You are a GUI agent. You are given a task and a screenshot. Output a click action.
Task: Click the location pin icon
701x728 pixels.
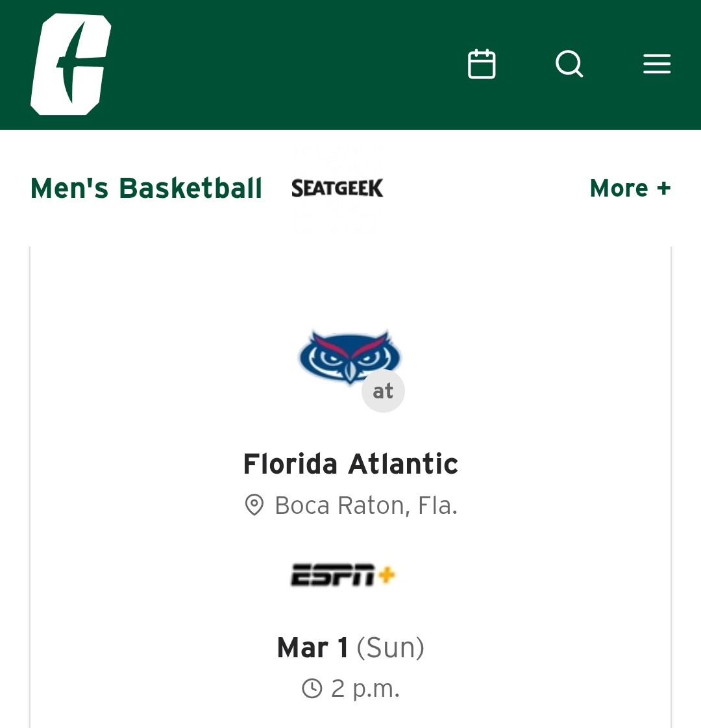point(254,505)
